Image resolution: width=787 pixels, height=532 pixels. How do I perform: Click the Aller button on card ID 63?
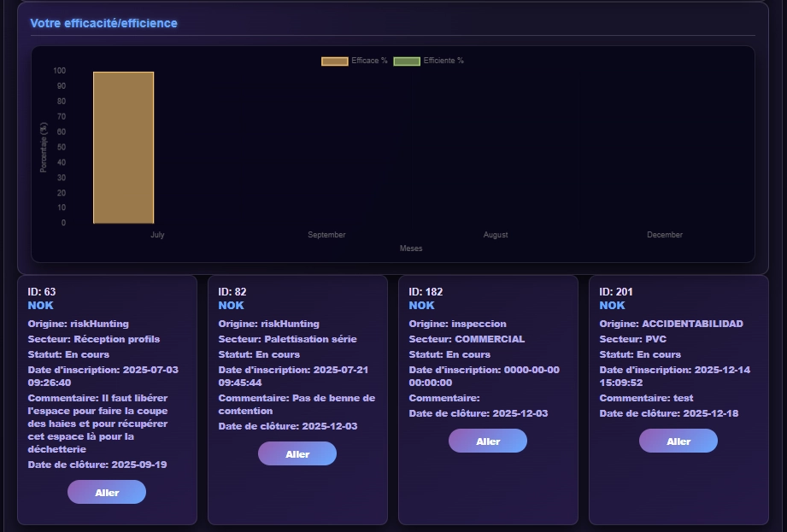click(x=107, y=493)
